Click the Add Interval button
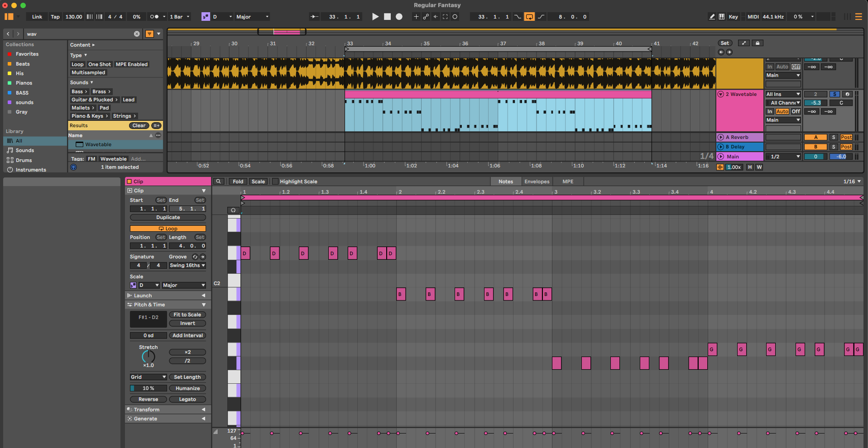 [187, 335]
